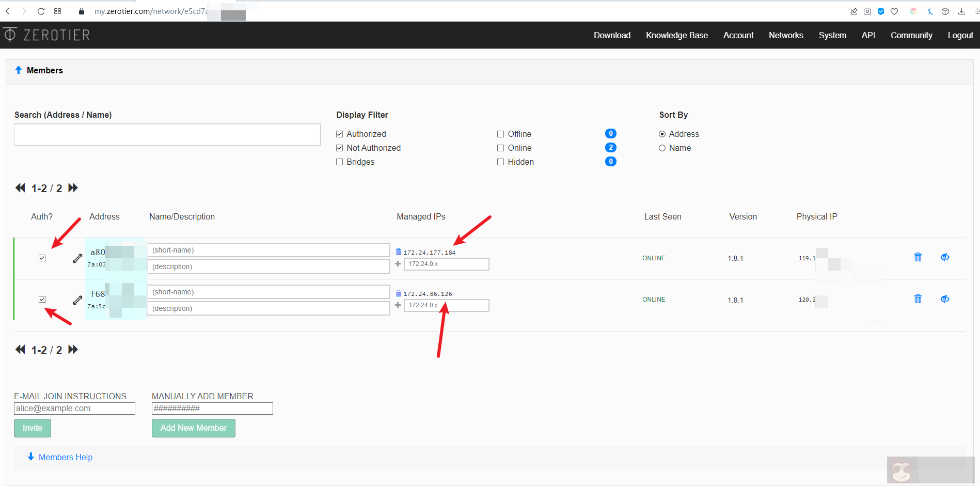Toggle the Bridges filter checkbox
This screenshot has height=486, width=980.
(x=339, y=162)
